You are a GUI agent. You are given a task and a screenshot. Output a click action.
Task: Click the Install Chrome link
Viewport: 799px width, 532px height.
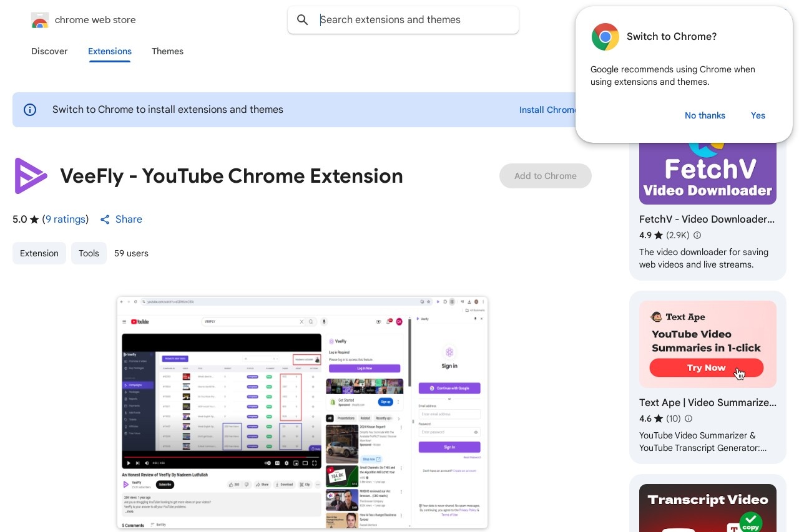click(547, 110)
